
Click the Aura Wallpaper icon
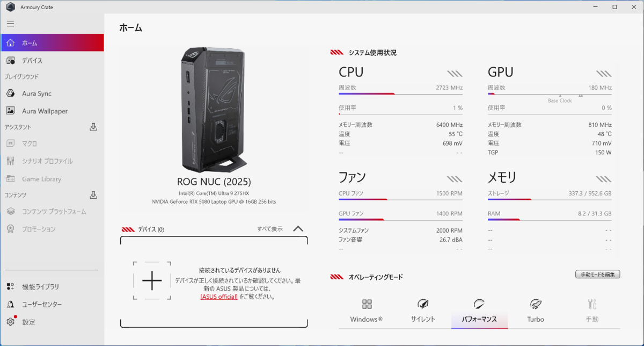(11, 111)
